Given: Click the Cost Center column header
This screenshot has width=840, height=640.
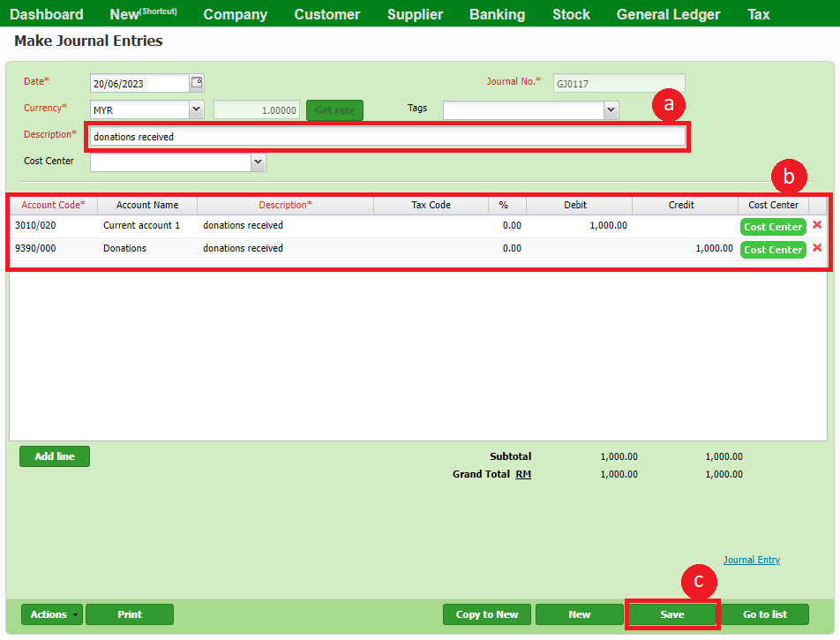Looking at the screenshot, I should click(x=773, y=205).
